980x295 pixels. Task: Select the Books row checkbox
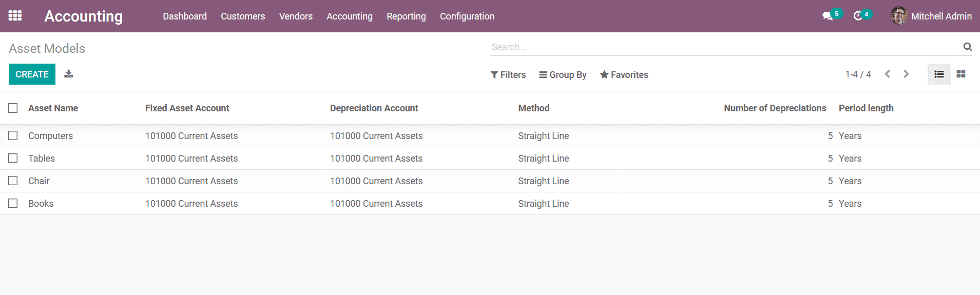click(13, 203)
